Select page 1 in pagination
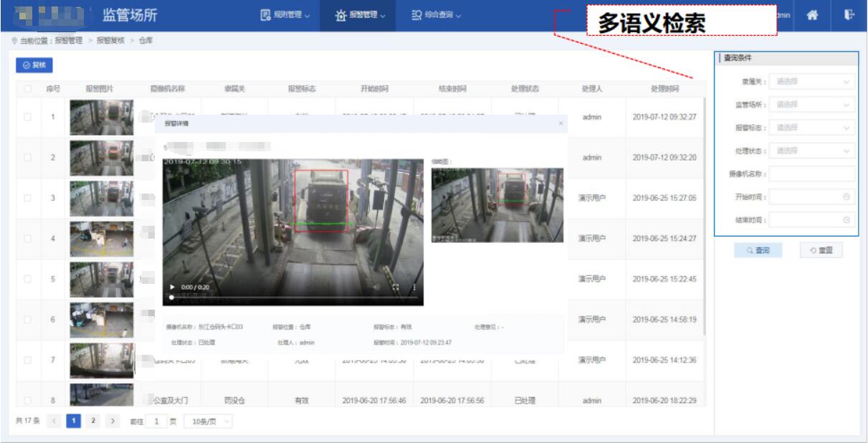868x443 pixels. (72, 421)
